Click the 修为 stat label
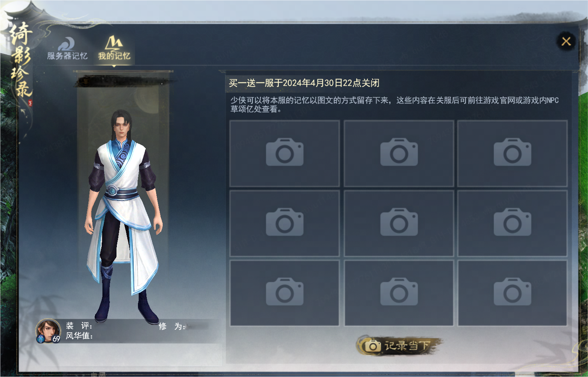The width and height of the screenshot is (588, 377). (172, 326)
